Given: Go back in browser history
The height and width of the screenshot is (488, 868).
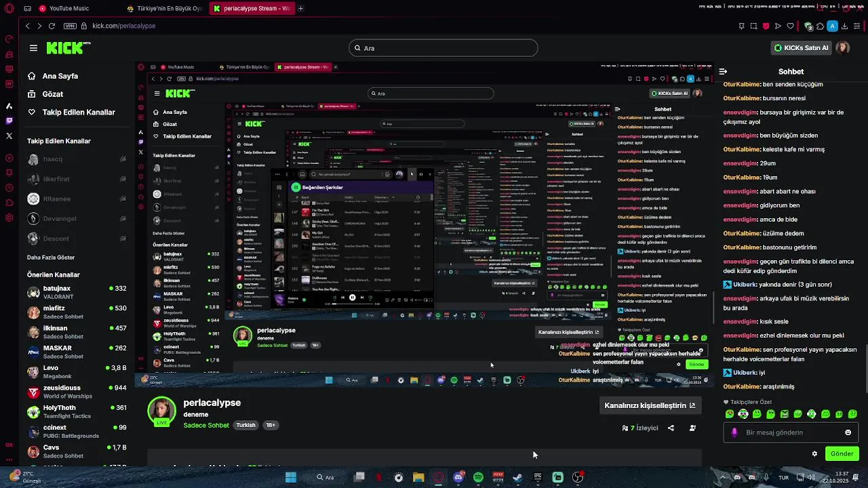Looking at the screenshot, I should pos(28,26).
